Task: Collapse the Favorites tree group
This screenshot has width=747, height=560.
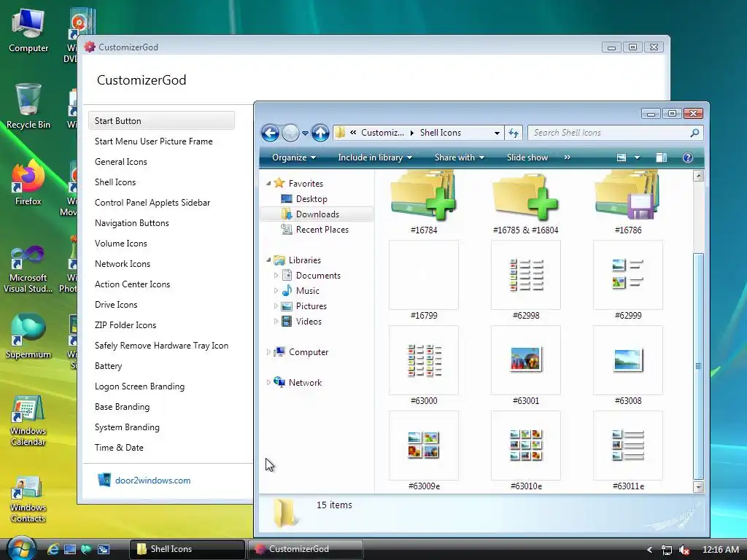Action: click(x=268, y=183)
